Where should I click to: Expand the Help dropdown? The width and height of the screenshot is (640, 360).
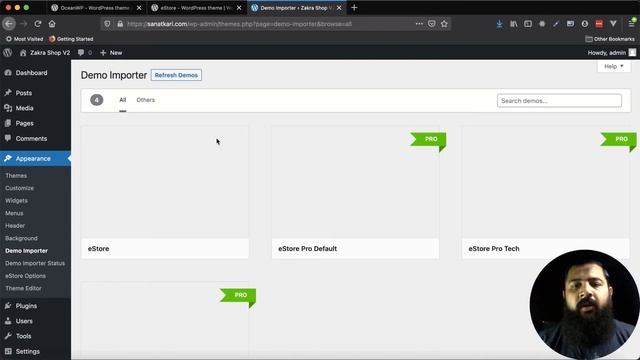point(613,67)
